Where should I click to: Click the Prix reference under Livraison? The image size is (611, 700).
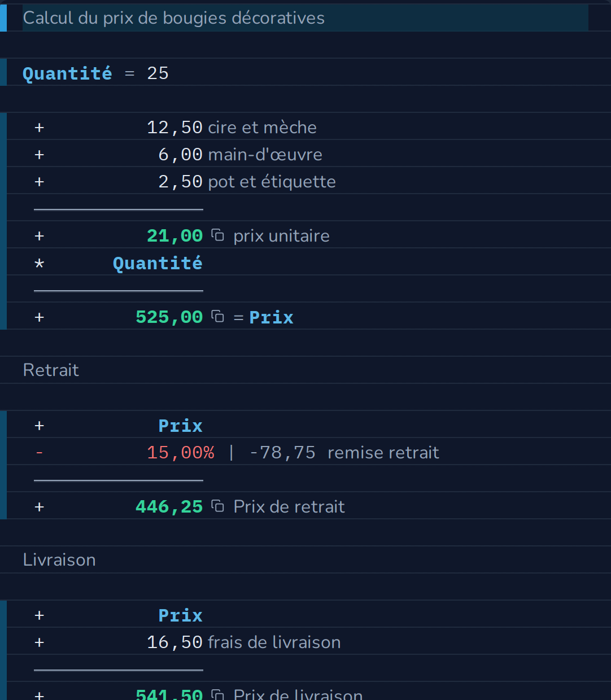pos(180,615)
